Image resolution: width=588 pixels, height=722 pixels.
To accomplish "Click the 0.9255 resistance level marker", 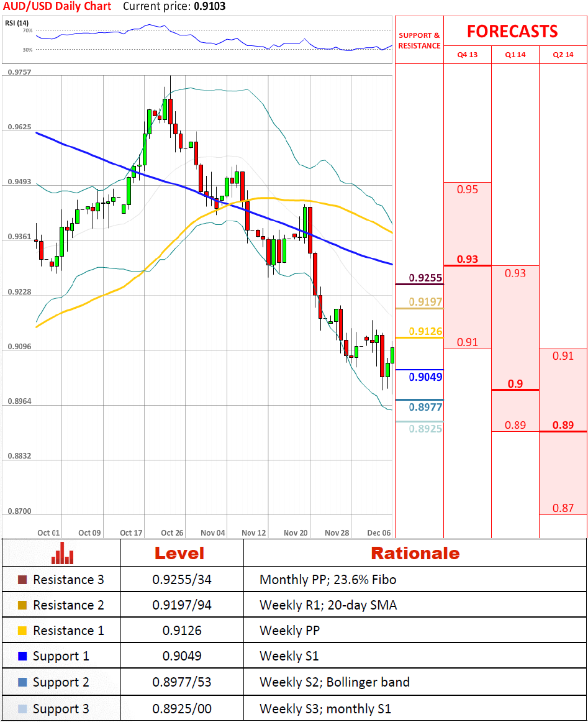I will pos(425,278).
